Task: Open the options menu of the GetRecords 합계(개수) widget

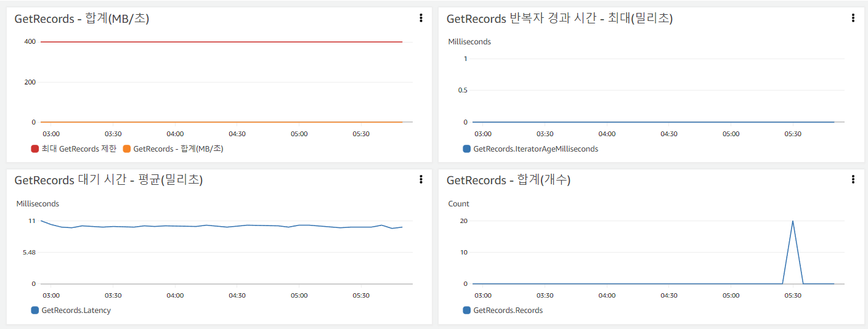Action: tap(853, 179)
